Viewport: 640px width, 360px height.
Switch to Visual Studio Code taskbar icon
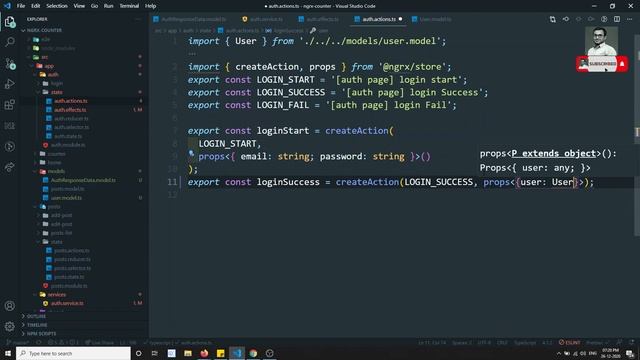tap(237, 353)
